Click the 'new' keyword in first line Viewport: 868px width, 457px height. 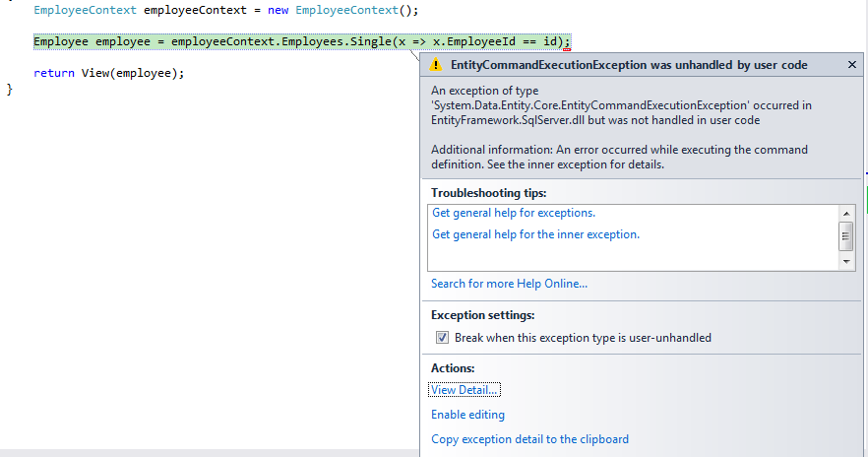278,10
